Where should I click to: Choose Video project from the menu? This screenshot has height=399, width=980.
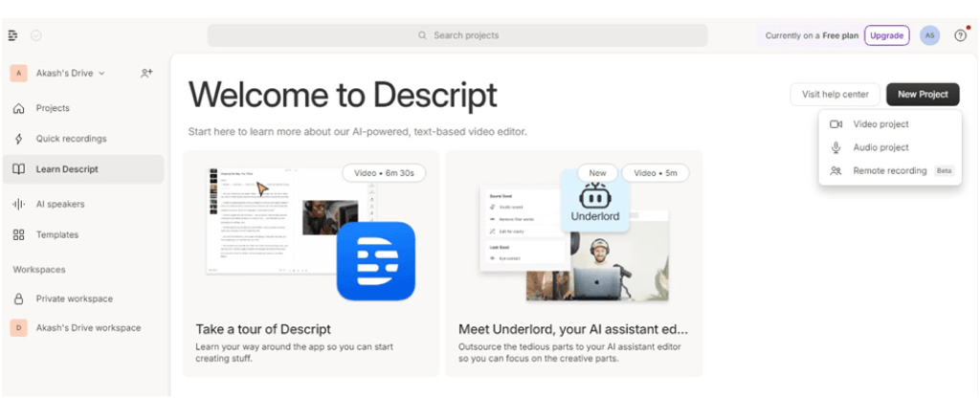pyautogui.click(x=880, y=124)
